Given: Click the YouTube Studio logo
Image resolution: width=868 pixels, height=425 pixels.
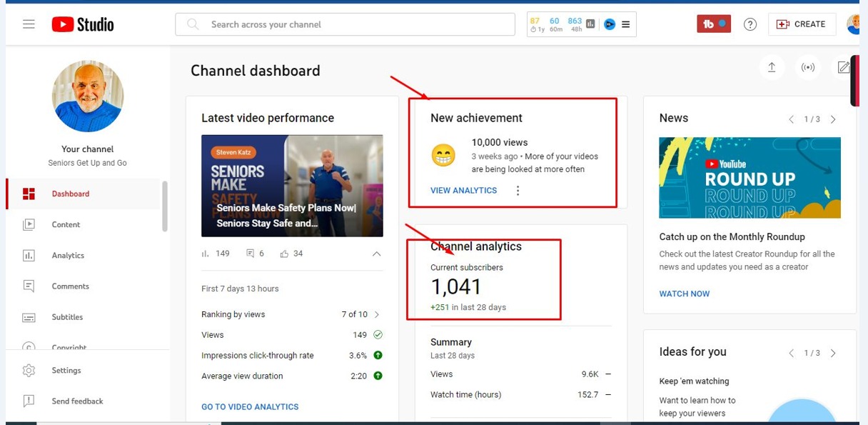Looking at the screenshot, I should point(83,24).
